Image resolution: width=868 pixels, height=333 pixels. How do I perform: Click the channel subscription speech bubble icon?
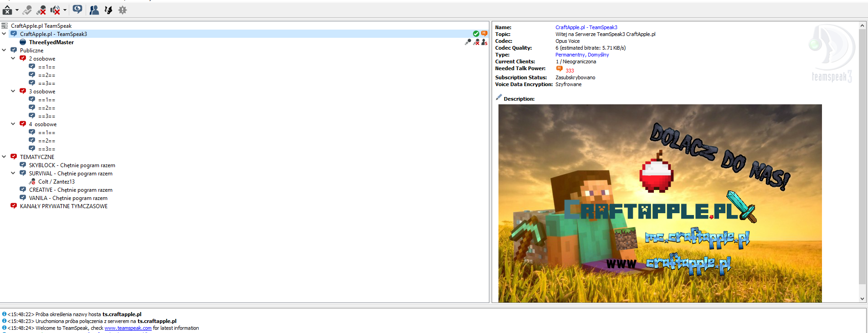[x=77, y=10]
